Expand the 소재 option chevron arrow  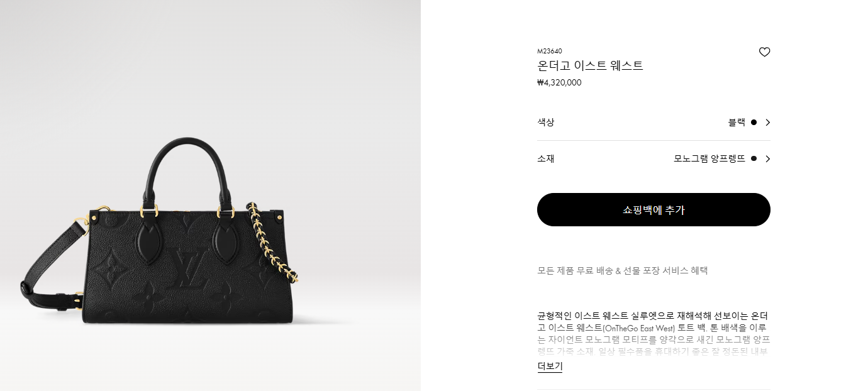click(767, 159)
